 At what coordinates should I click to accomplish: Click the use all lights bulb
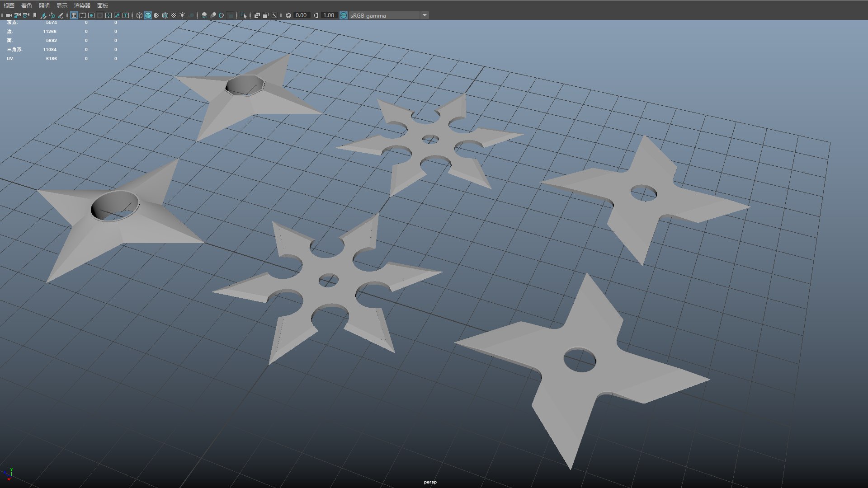click(x=182, y=15)
